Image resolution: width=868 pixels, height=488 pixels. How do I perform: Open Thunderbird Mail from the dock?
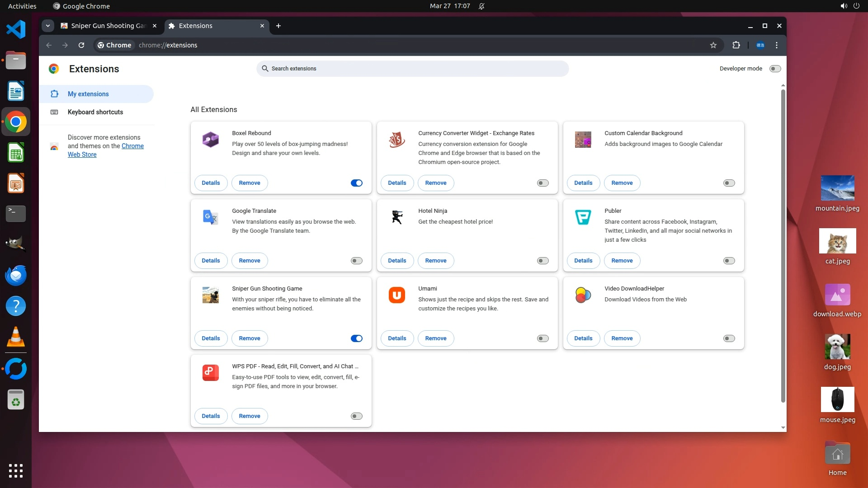tap(16, 275)
